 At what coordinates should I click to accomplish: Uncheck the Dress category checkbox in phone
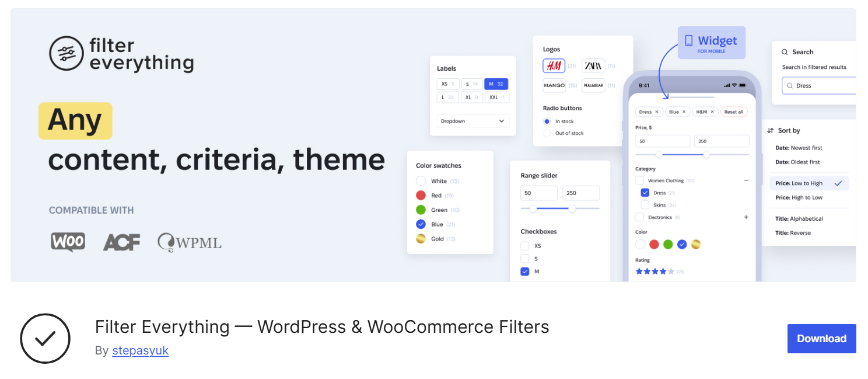click(x=645, y=193)
